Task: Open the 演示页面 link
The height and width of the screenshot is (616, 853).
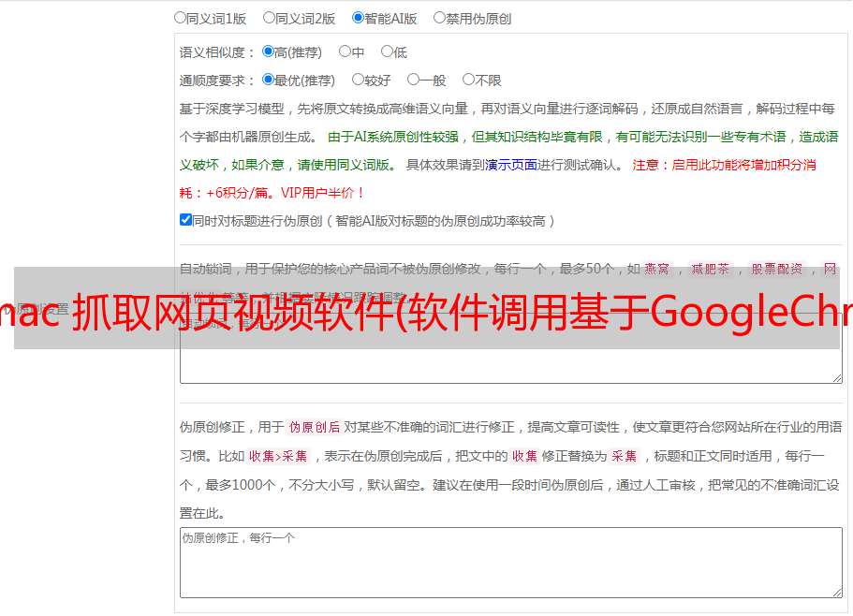Action: [x=511, y=165]
